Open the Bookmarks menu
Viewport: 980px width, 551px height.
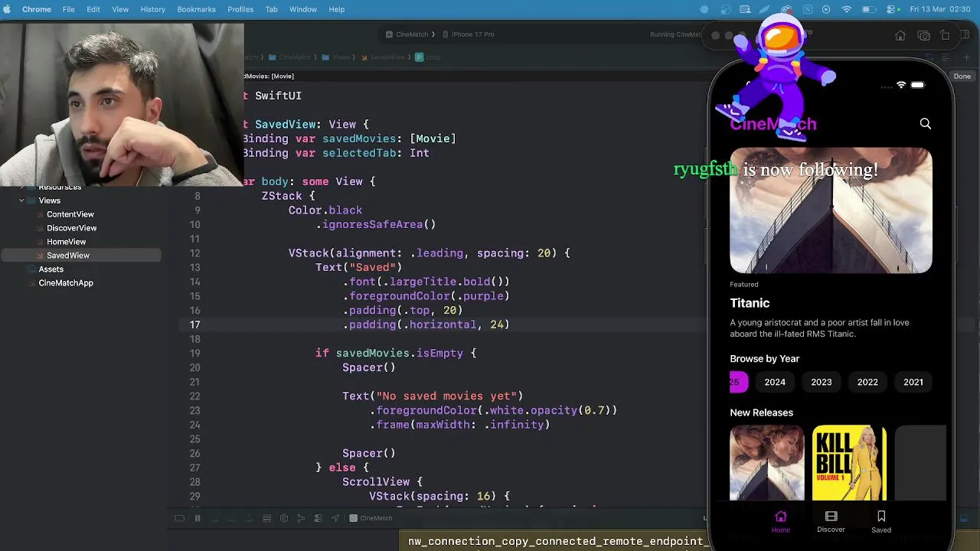coord(196,9)
